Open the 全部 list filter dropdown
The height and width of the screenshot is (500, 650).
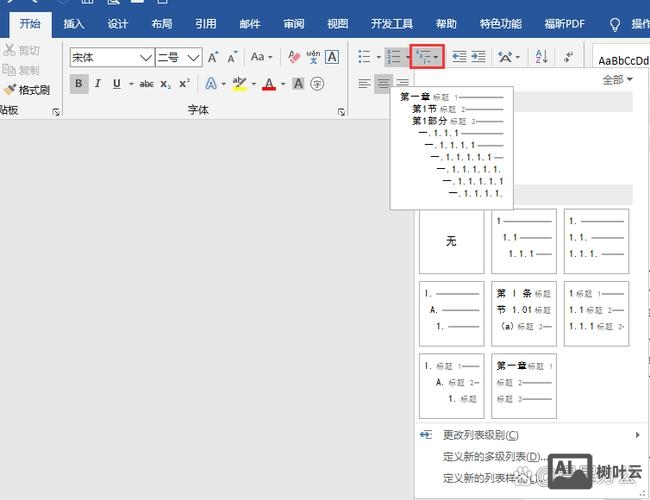pyautogui.click(x=617, y=80)
